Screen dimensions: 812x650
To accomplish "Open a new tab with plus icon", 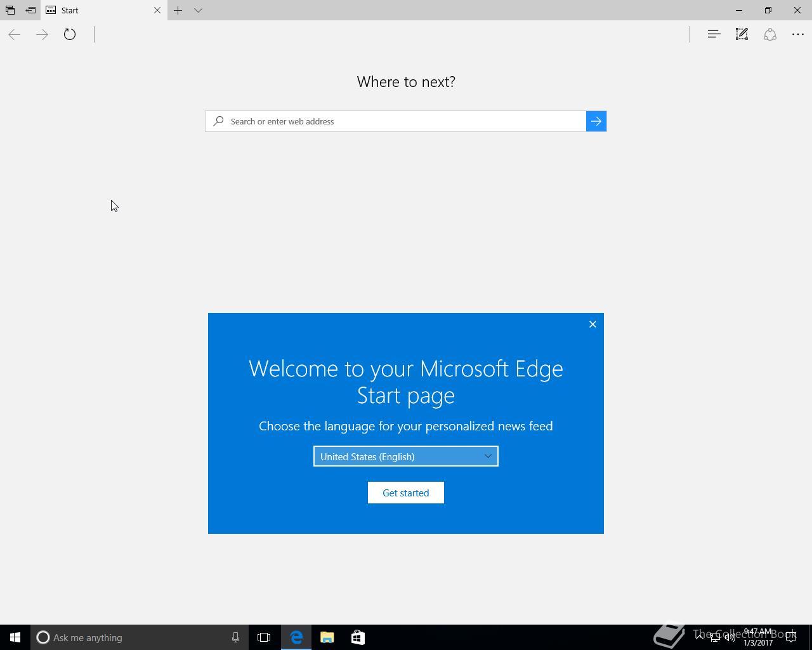I will click(178, 10).
